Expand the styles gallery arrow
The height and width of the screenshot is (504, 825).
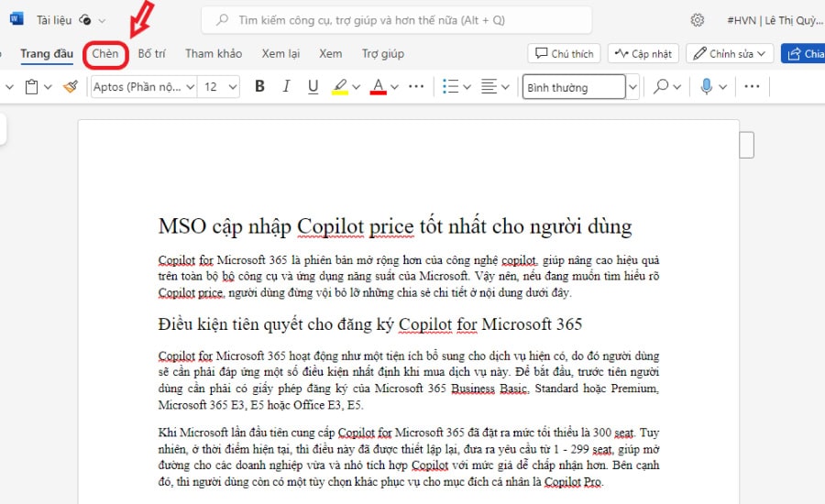click(x=632, y=87)
